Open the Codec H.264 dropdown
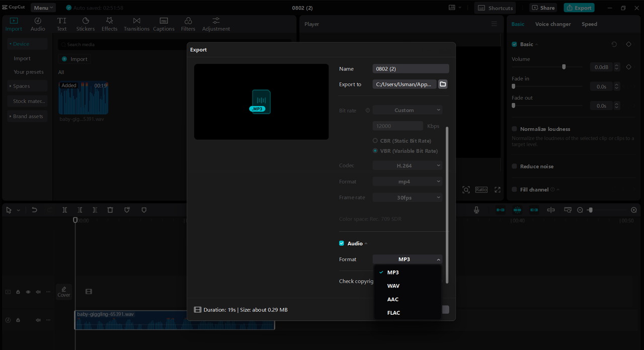The image size is (644, 350). [408, 166]
